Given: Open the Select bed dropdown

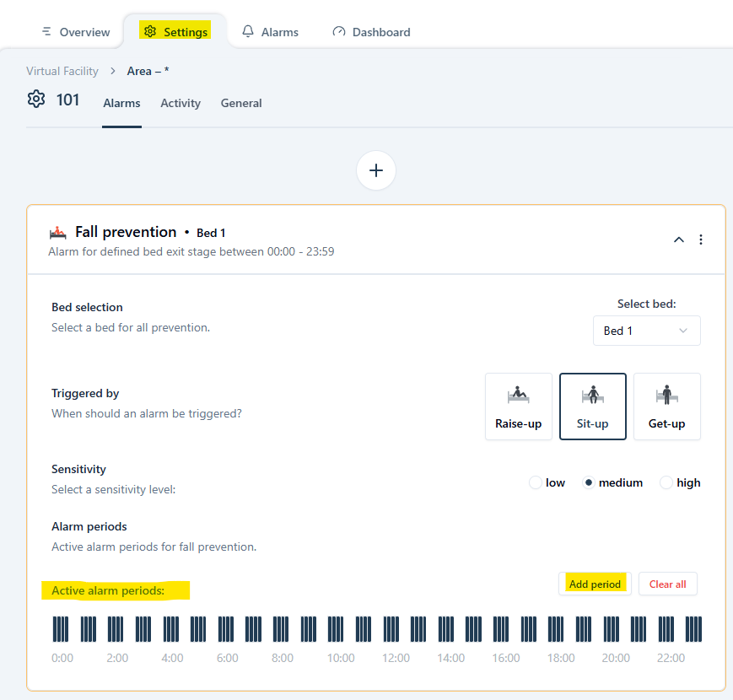Looking at the screenshot, I should coord(646,331).
